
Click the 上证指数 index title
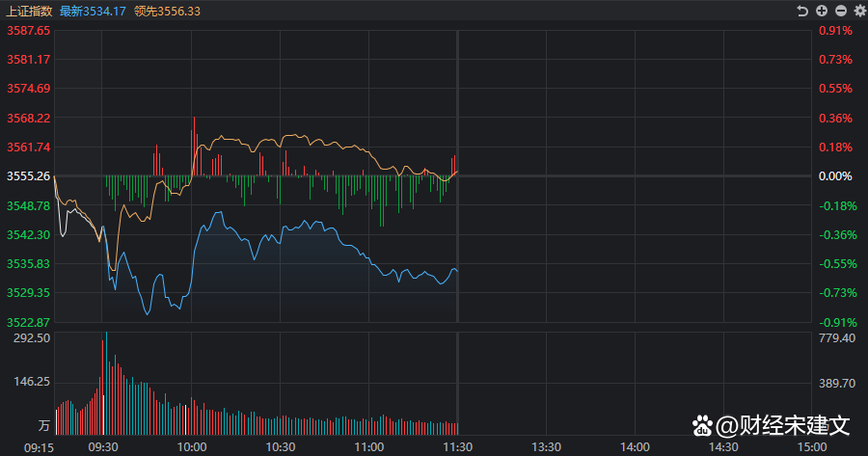[28, 11]
